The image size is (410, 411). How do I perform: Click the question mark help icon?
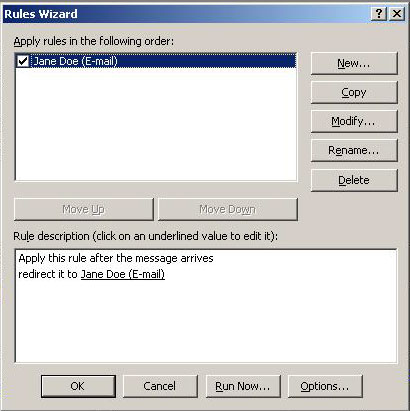click(379, 14)
